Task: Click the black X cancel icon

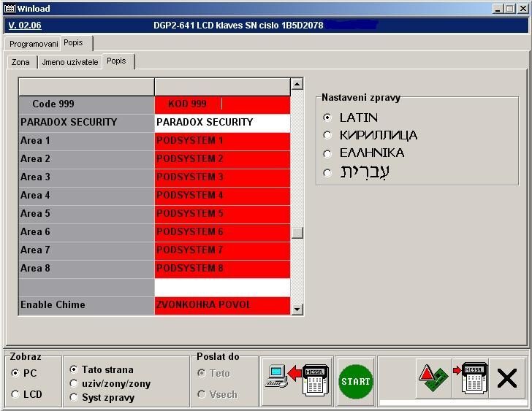Action: [x=507, y=378]
